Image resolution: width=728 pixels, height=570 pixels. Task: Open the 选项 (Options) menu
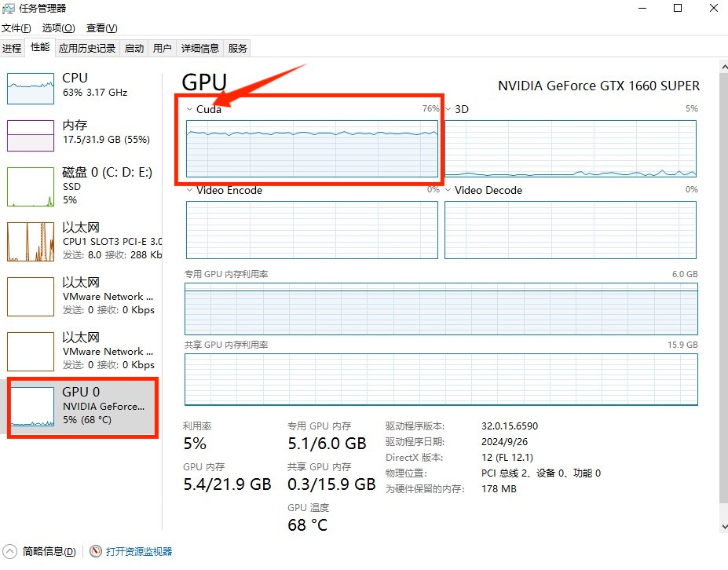58,27
